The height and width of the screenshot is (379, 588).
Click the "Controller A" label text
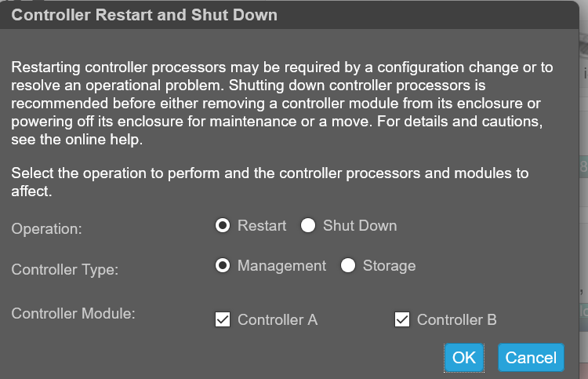(x=278, y=320)
